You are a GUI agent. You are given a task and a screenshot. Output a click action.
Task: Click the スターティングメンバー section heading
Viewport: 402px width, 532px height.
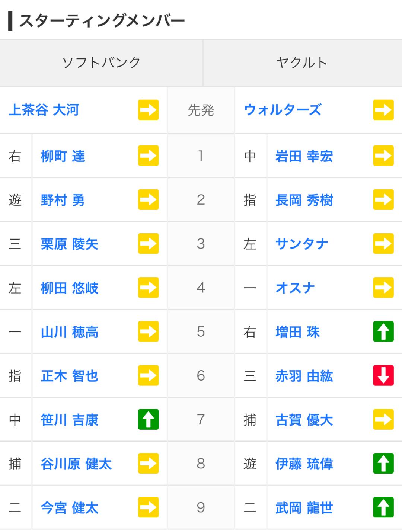coord(102,21)
